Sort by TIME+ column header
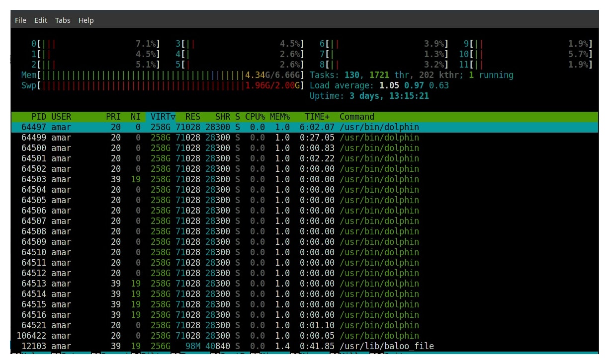The height and width of the screenshot is (364, 609). pyautogui.click(x=317, y=117)
